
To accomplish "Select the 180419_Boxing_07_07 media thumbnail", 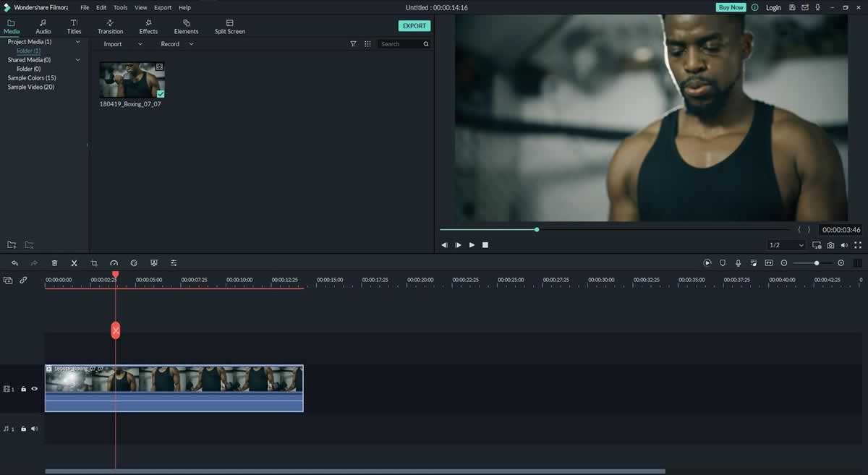I will pyautogui.click(x=132, y=78).
